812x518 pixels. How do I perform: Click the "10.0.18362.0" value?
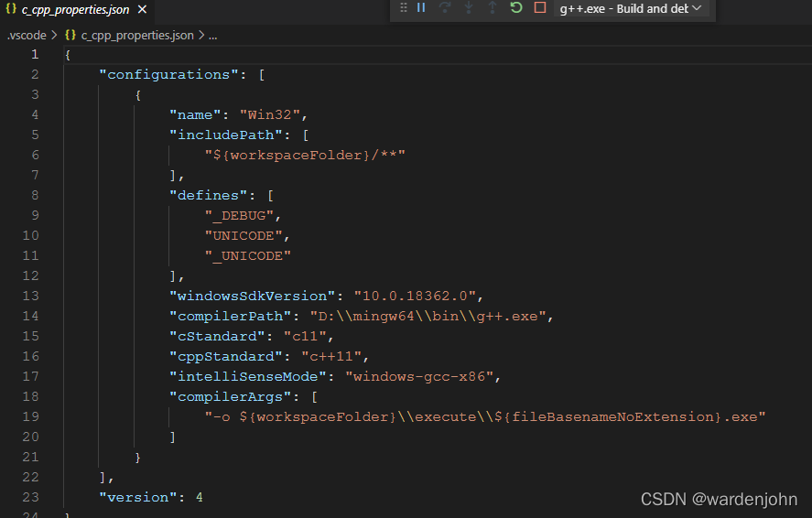click(x=415, y=296)
